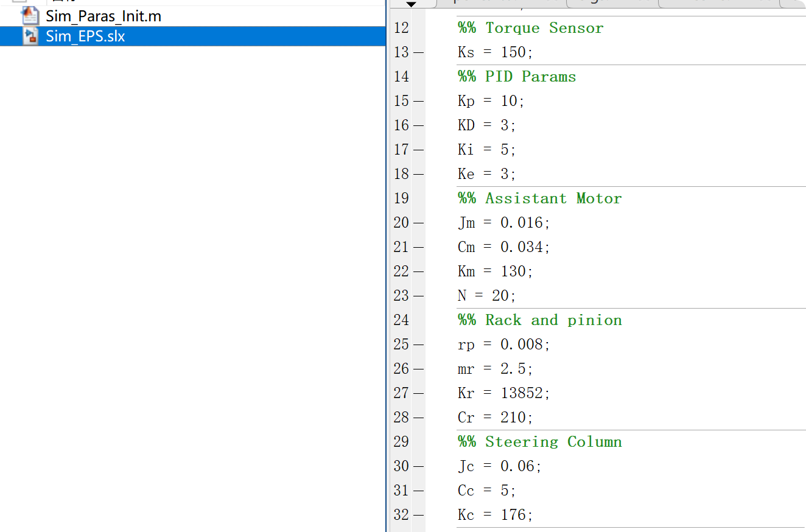Click the 'Kc = 176;' code line
Viewport: 806px width, 532px height.
(x=496, y=515)
